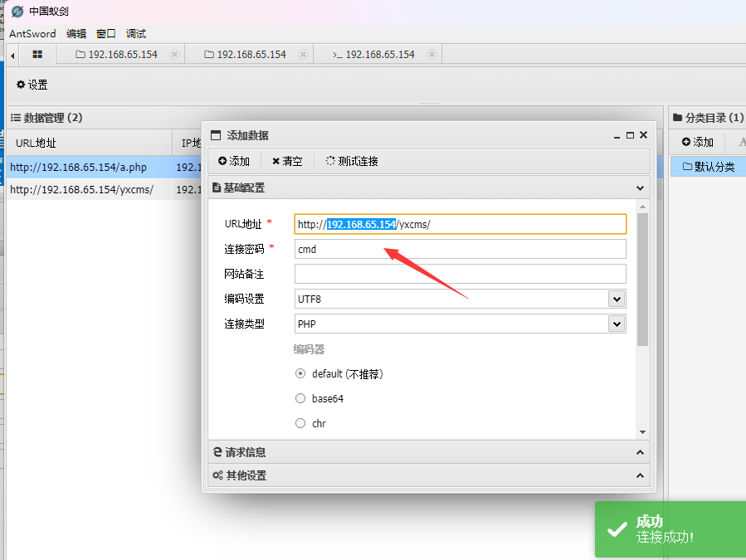Click the tab scroll left arrow
The width and height of the screenshot is (746, 560).
click(12, 55)
